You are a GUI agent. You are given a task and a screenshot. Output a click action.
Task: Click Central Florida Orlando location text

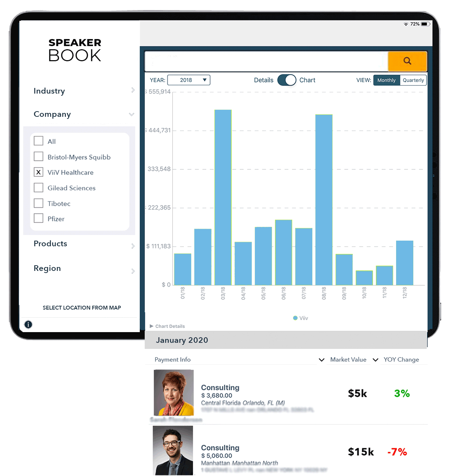[243, 403]
